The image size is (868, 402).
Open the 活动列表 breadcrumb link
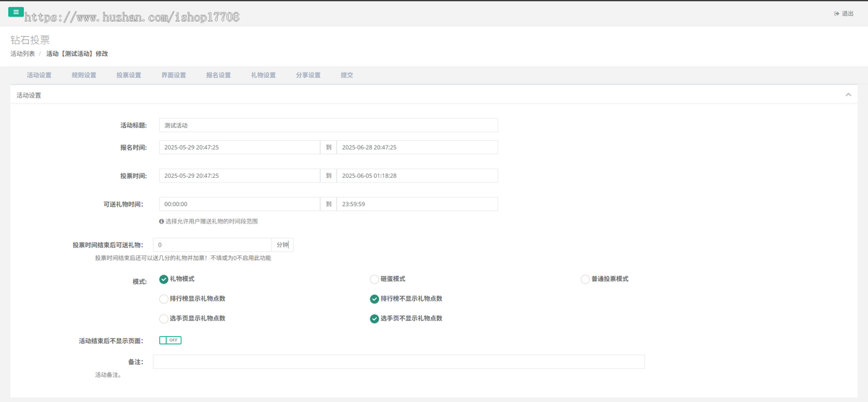click(x=22, y=54)
